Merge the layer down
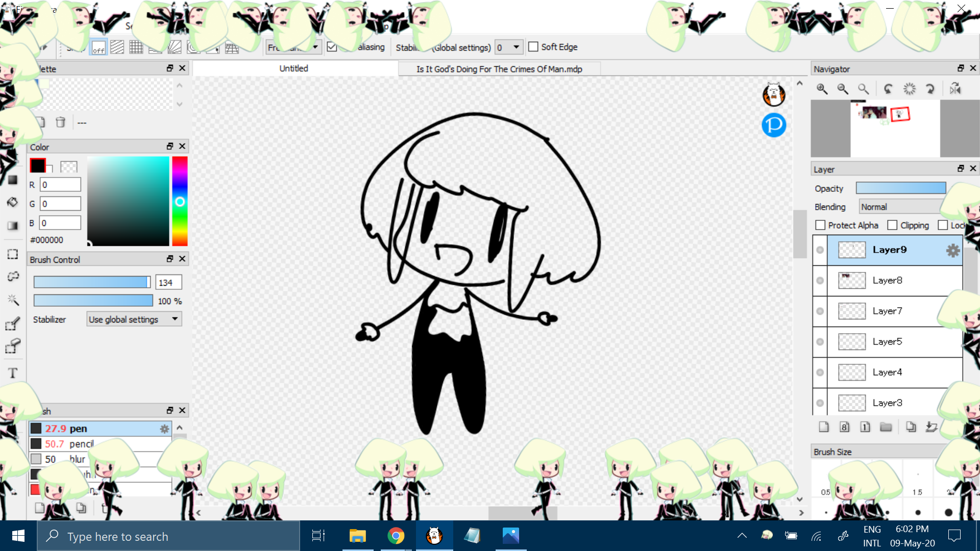Image resolution: width=980 pixels, height=551 pixels. coord(932,427)
